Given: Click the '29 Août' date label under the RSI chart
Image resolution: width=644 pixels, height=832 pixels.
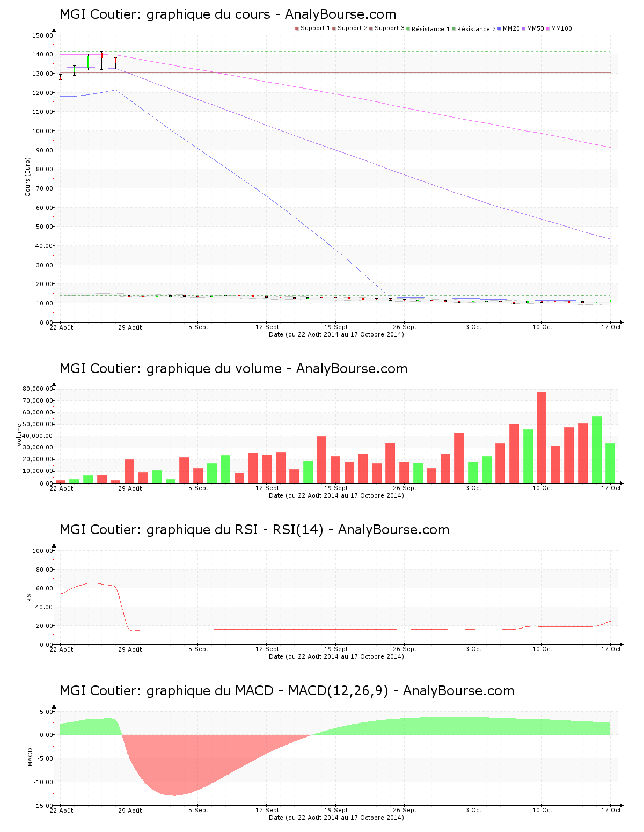Looking at the screenshot, I should pos(130,649).
